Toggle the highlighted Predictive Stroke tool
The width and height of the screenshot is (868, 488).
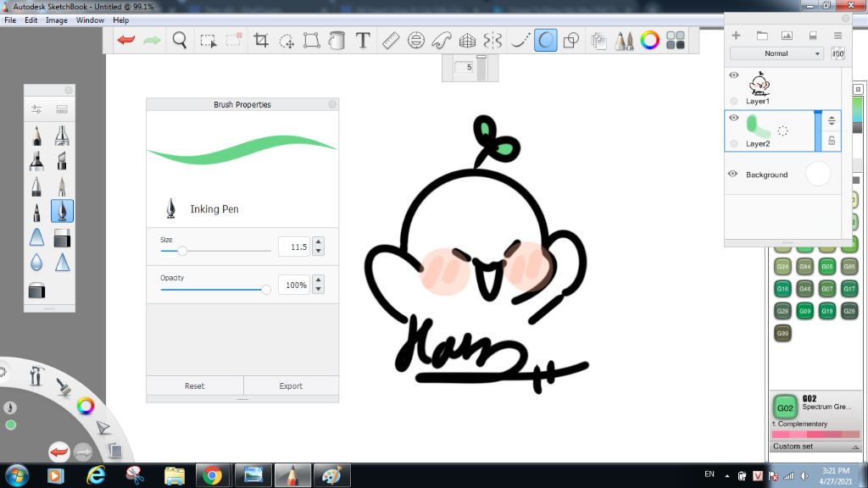click(545, 41)
